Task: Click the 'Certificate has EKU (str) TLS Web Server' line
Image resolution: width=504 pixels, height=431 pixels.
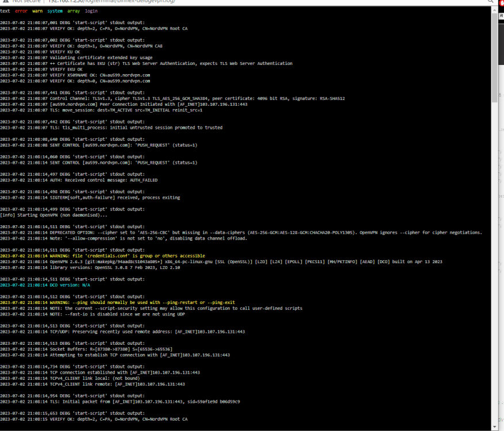Action: (146, 64)
